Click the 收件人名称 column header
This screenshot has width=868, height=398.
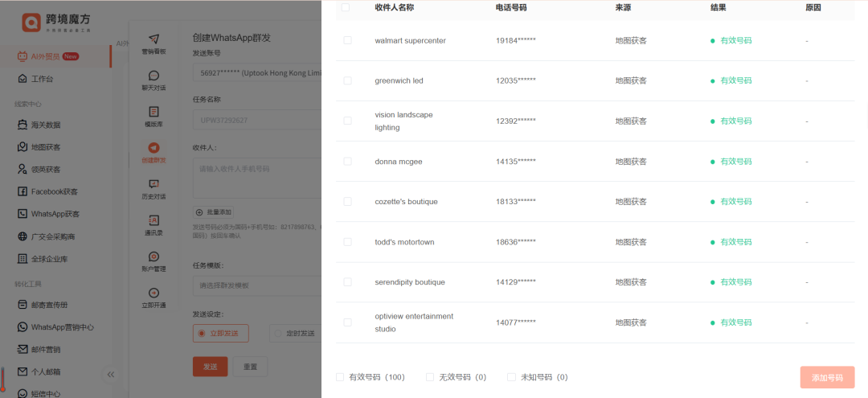tap(394, 7)
